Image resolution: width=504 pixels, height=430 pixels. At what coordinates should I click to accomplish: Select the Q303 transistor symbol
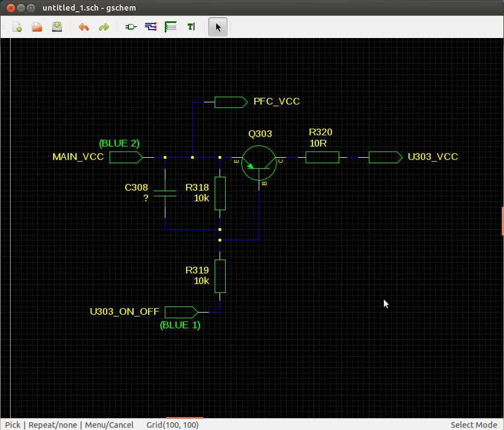[259, 162]
